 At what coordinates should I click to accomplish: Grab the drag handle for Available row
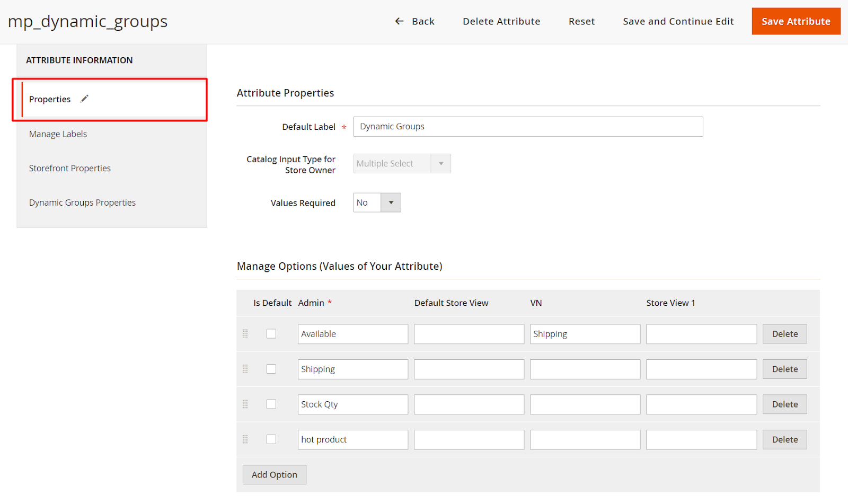tap(245, 334)
